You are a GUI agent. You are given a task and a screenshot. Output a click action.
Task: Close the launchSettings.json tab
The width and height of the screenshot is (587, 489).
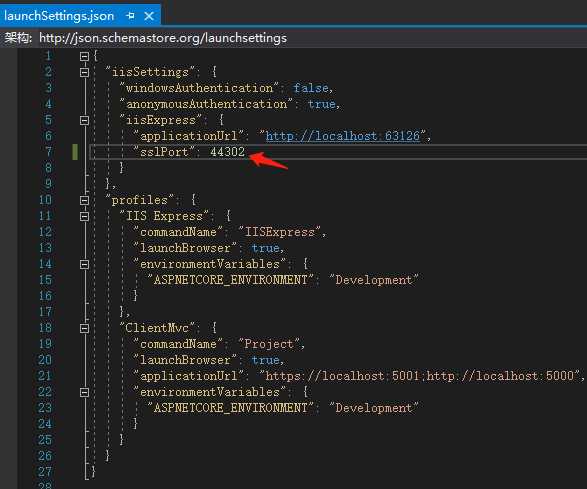(149, 16)
